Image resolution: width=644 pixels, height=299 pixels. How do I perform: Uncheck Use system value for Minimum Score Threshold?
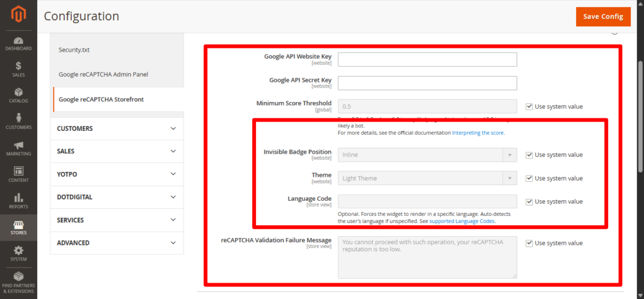point(529,106)
